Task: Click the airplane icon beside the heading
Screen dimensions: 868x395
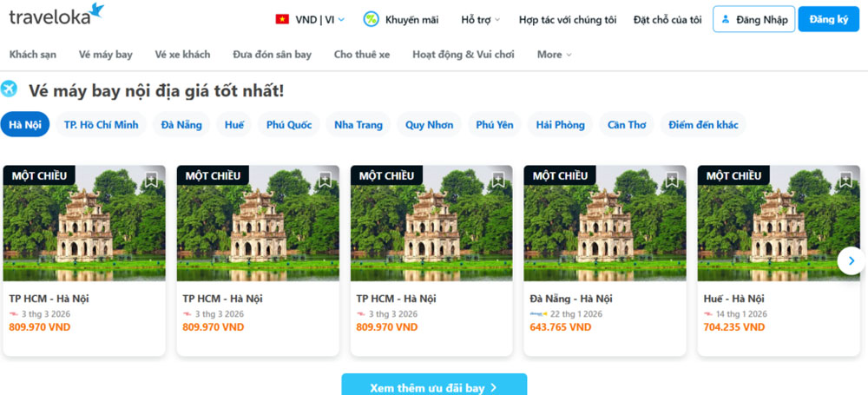Action: coord(9,89)
